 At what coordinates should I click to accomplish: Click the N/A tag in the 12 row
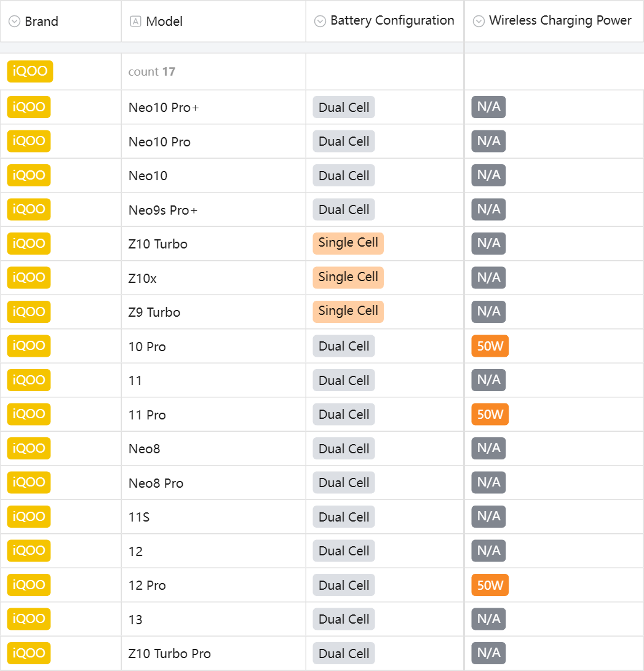point(488,550)
